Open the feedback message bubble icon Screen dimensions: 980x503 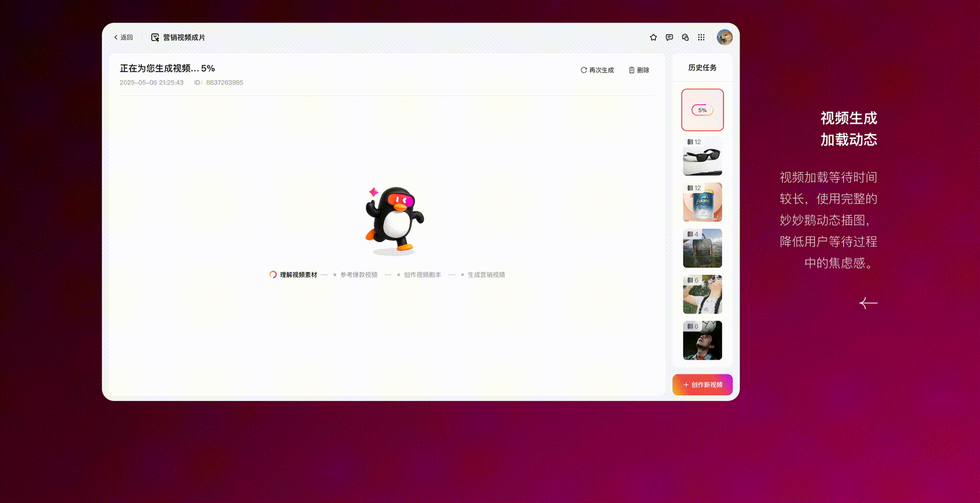[x=669, y=37]
